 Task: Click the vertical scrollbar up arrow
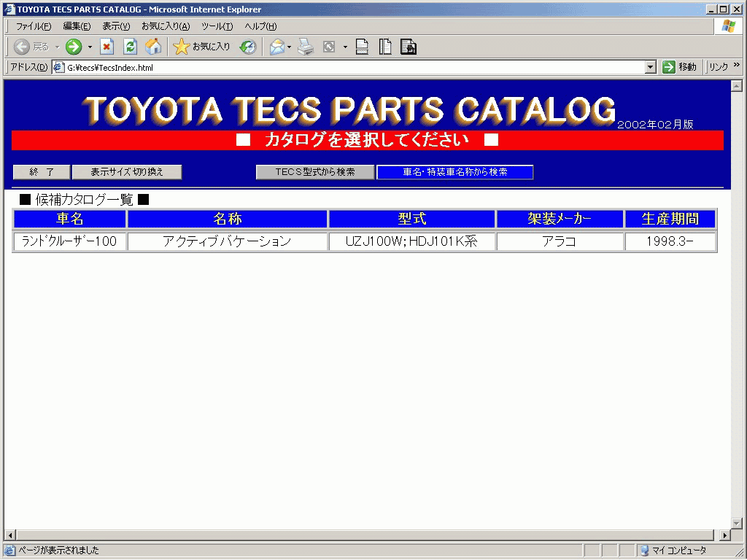pyautogui.click(x=737, y=86)
